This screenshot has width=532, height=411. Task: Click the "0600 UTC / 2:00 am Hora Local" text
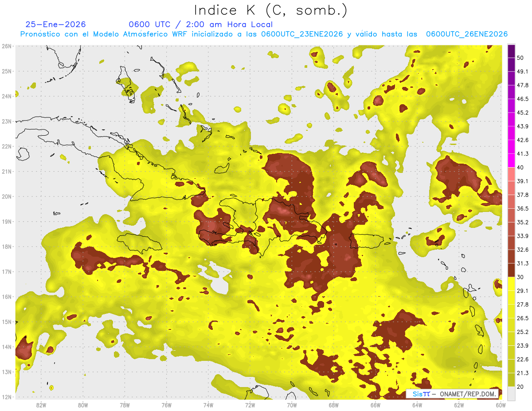coord(201,24)
